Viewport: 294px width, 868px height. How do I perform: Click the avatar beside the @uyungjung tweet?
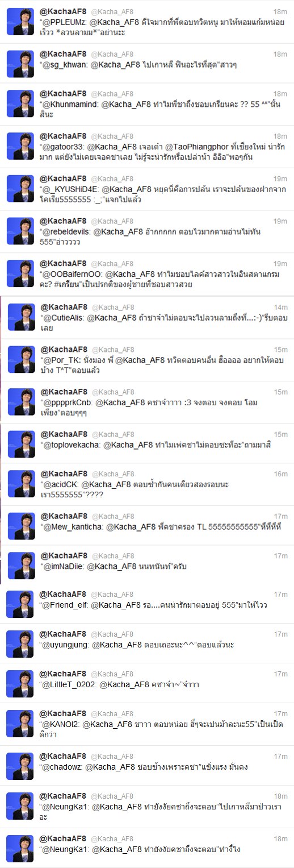[x=20, y=643]
